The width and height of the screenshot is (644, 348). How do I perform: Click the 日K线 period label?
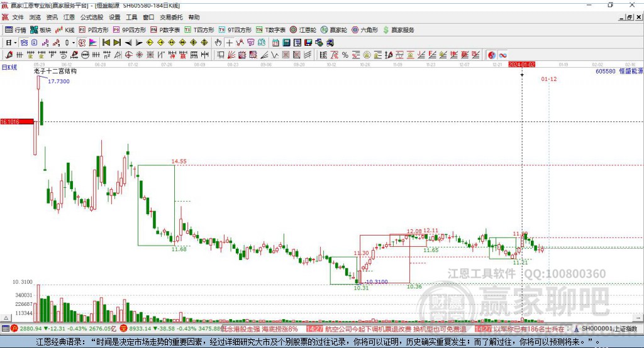click(x=9, y=67)
